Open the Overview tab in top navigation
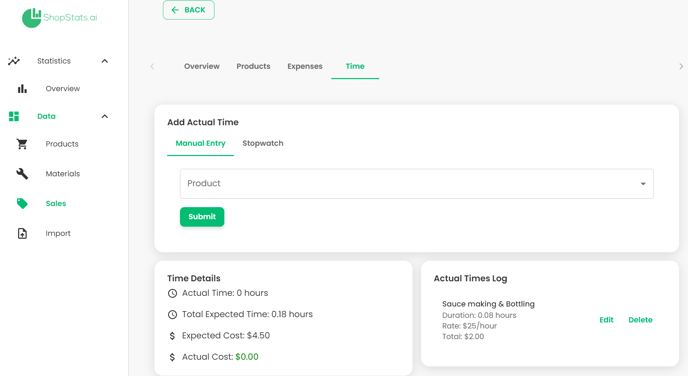 click(x=202, y=66)
